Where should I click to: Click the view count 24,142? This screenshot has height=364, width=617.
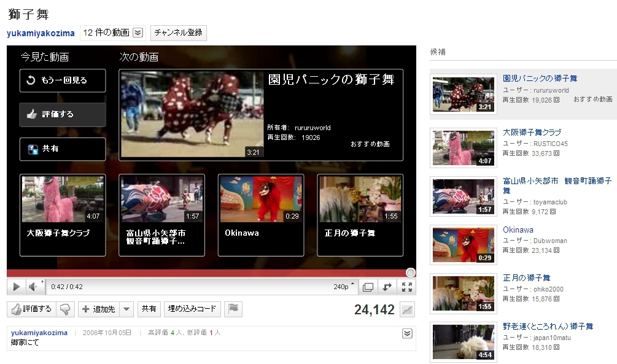374,310
